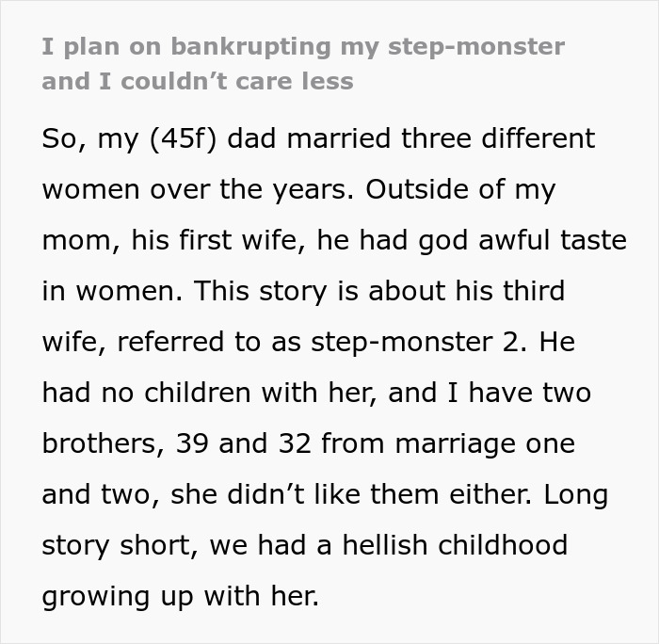
Task: Click the post title starting 'I plan on bankrupting'
Action: (302, 47)
